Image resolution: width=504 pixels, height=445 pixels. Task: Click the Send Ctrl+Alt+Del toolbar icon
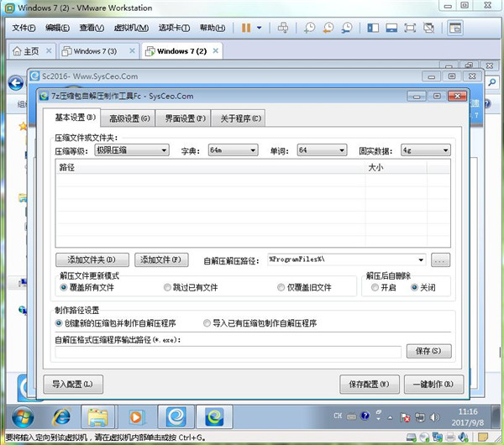283,28
